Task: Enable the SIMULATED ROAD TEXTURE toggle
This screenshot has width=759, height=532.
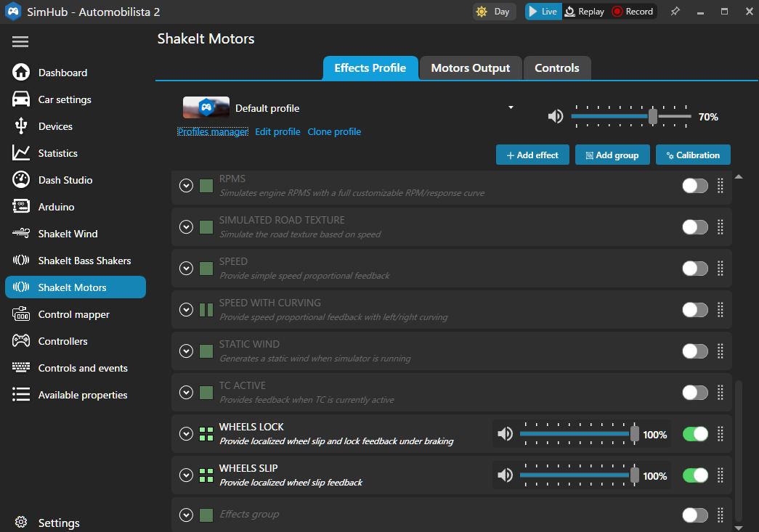Action: [695, 227]
